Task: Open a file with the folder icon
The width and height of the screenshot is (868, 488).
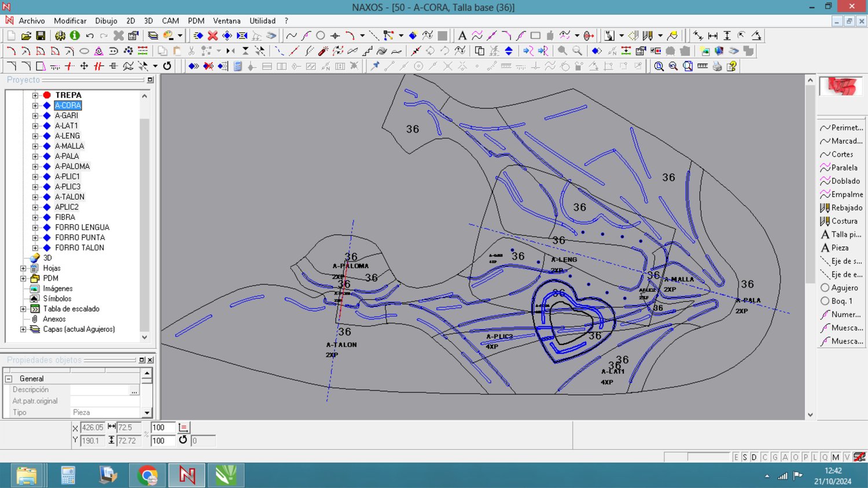Action: click(26, 36)
